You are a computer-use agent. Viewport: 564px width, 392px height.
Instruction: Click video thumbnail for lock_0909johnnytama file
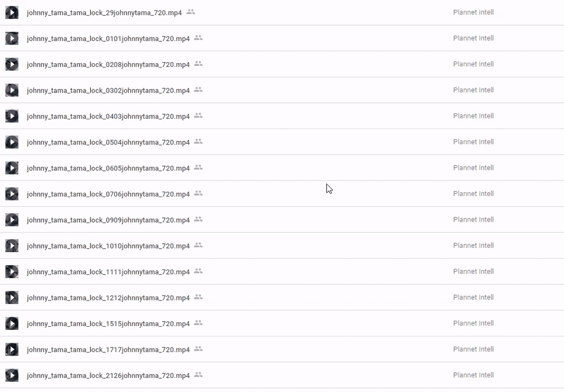pos(12,220)
